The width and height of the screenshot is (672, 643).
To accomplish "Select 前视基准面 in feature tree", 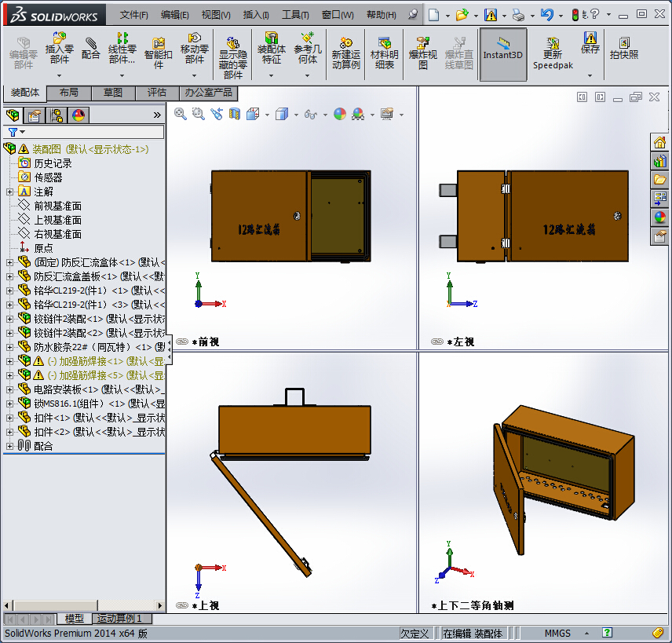I will pos(57,206).
